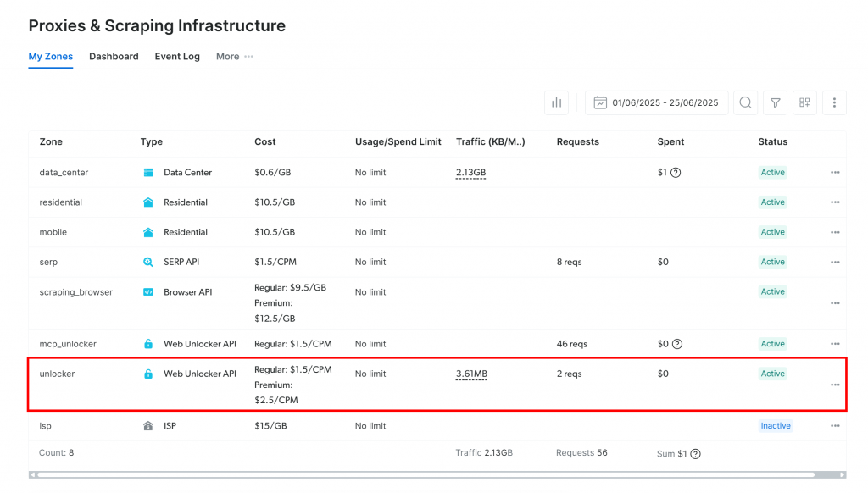This screenshot has height=493, width=868.
Task: Open the vertical three-dot toolbar menu
Action: (834, 102)
